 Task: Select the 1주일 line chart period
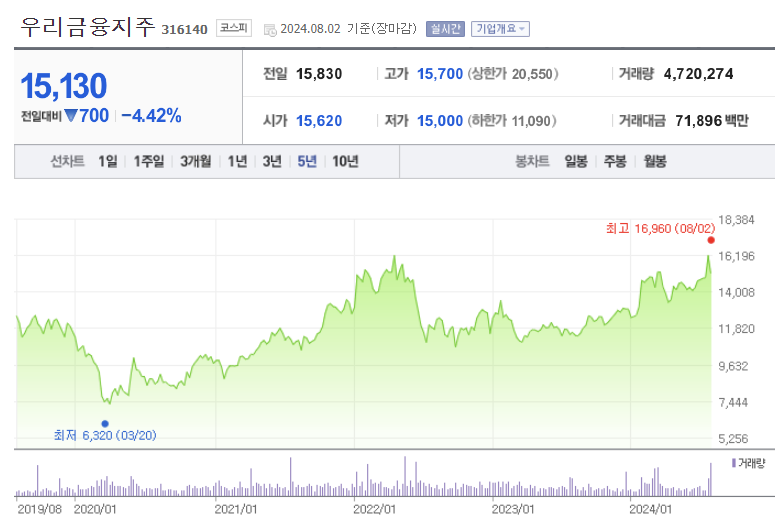[149, 161]
